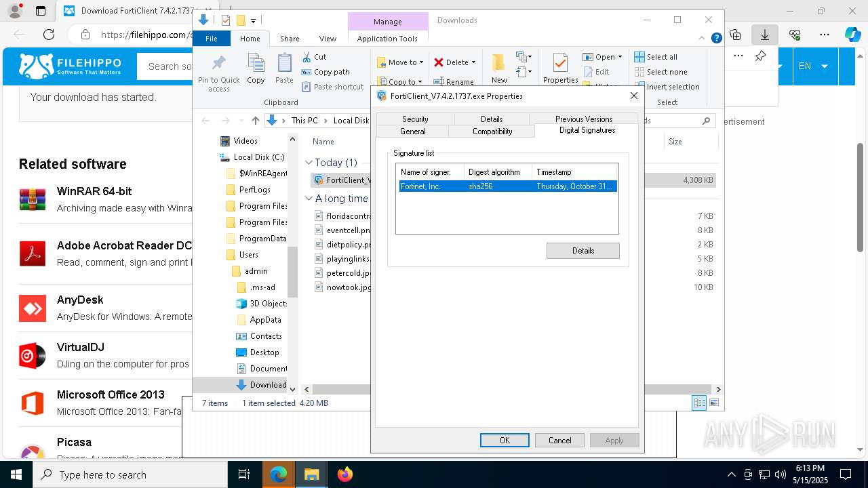868x488 pixels.
Task: Switch to details view button
Action: pos(699,403)
